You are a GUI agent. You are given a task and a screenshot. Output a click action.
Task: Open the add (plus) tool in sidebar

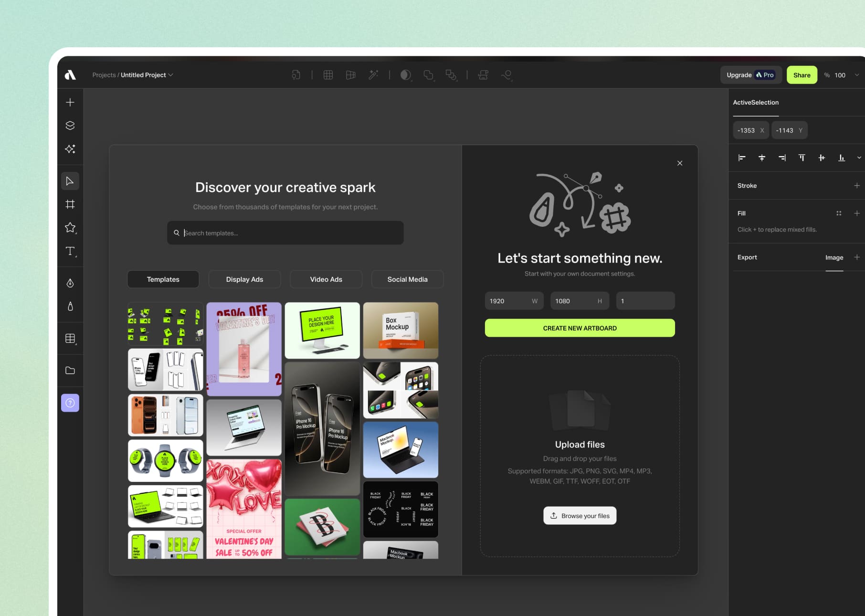pos(70,102)
